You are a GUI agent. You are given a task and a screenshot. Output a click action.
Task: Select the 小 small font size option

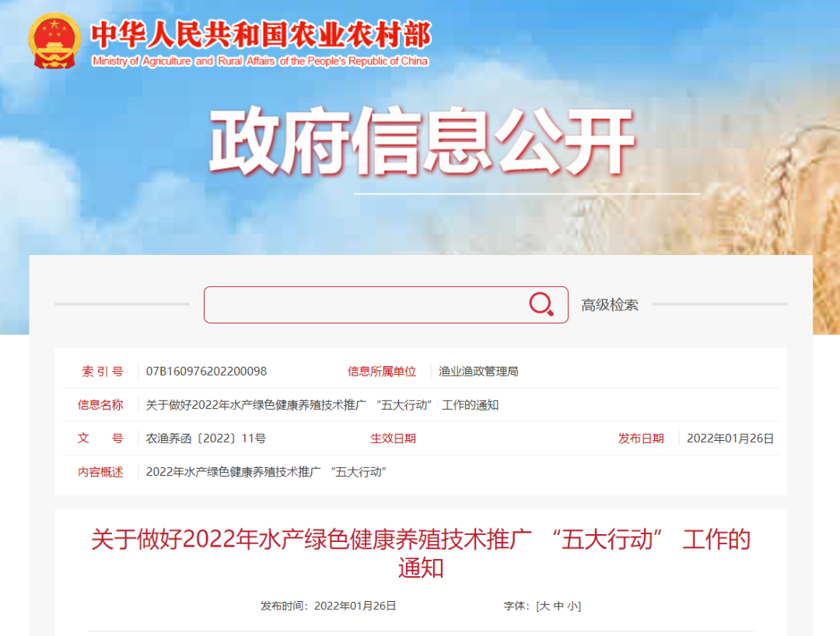coord(572,606)
